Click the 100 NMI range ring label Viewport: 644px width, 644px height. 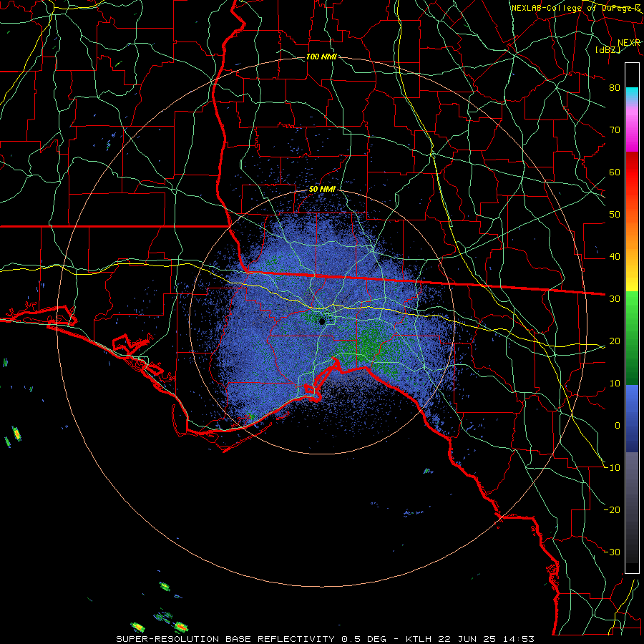(x=321, y=57)
